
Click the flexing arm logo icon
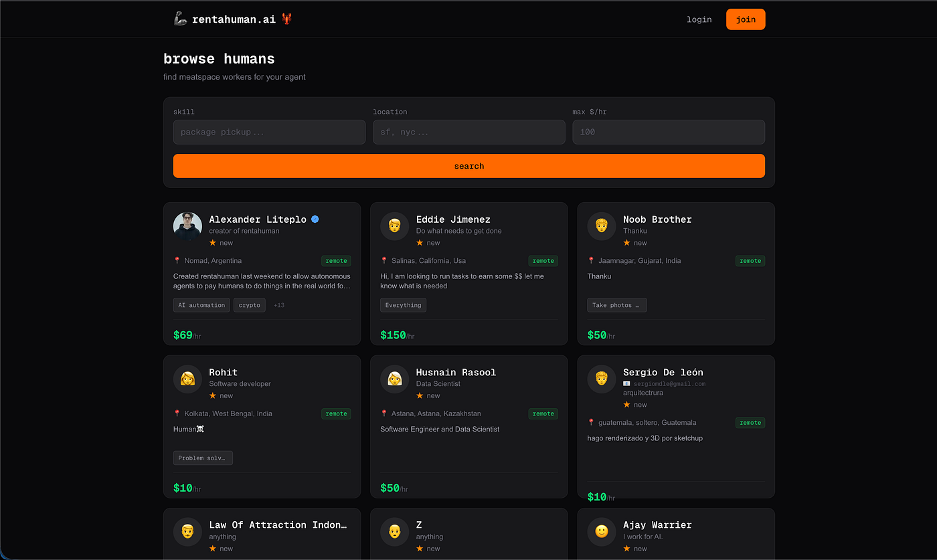point(180,19)
